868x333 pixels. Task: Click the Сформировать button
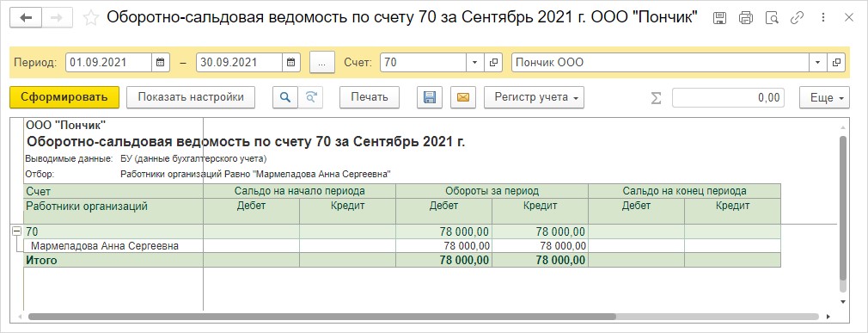pyautogui.click(x=64, y=97)
